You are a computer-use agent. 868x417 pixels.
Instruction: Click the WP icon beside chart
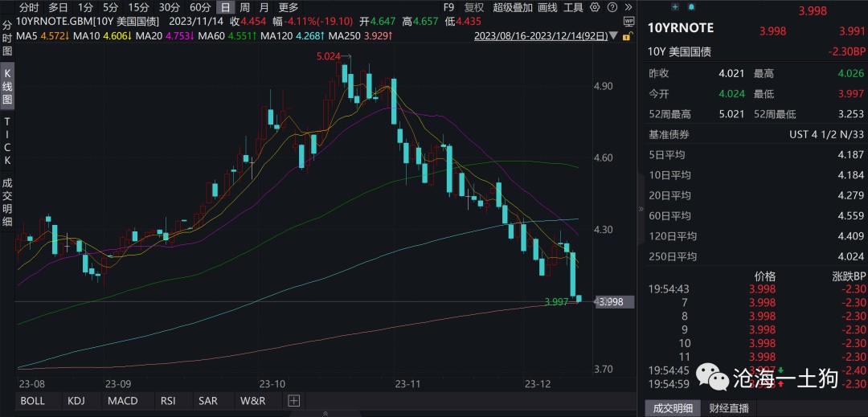(x=628, y=22)
